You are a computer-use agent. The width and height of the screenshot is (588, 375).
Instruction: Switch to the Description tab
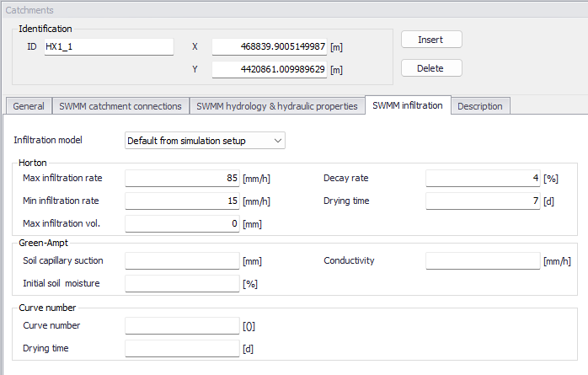[480, 106]
